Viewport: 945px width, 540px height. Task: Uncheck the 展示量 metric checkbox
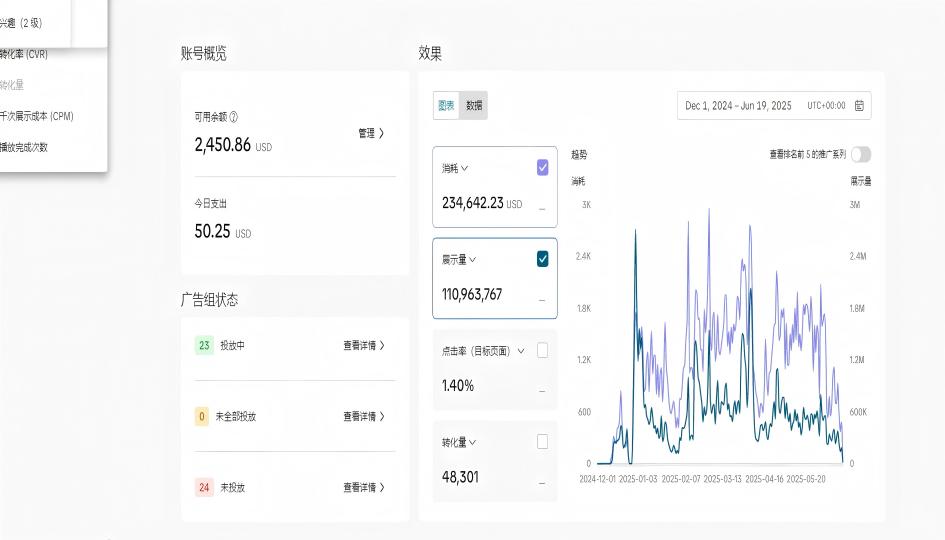pyautogui.click(x=542, y=259)
